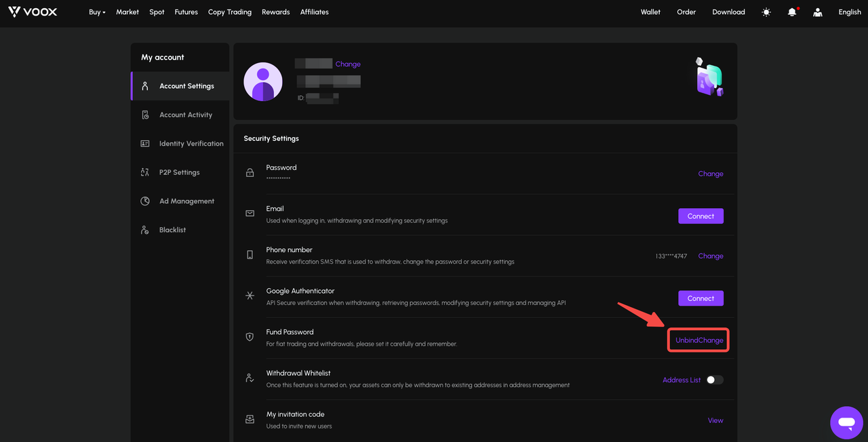Open the Wallet link in header
The height and width of the screenshot is (442, 868).
(650, 12)
